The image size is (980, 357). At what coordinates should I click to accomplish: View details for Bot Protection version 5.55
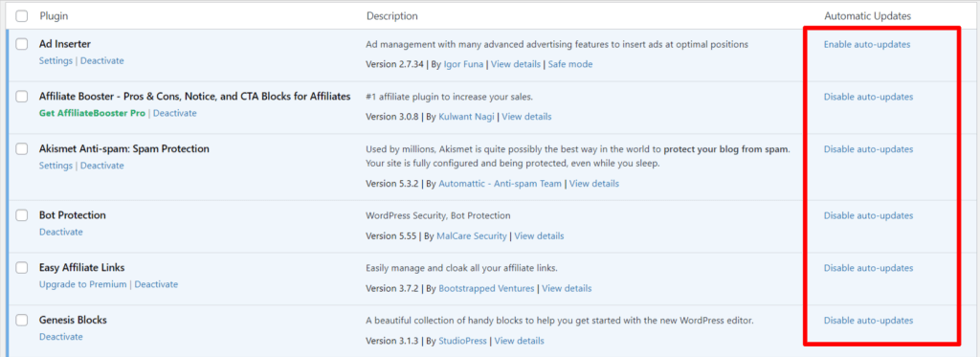540,236
